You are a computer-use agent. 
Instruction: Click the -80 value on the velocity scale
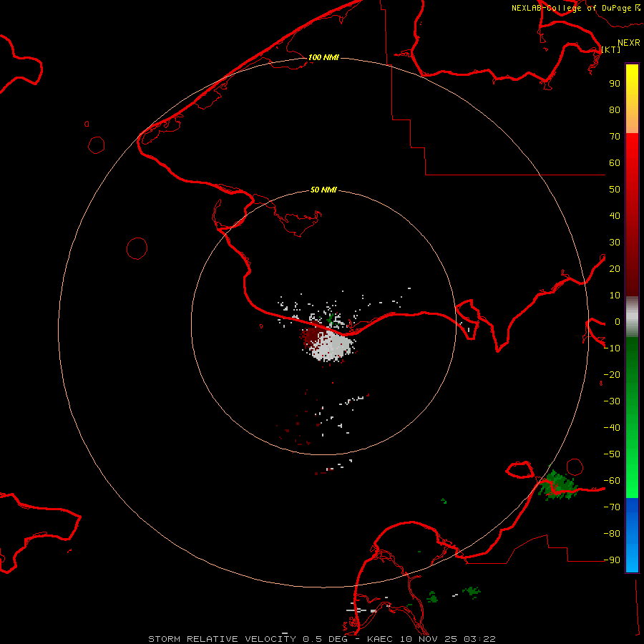click(x=612, y=534)
